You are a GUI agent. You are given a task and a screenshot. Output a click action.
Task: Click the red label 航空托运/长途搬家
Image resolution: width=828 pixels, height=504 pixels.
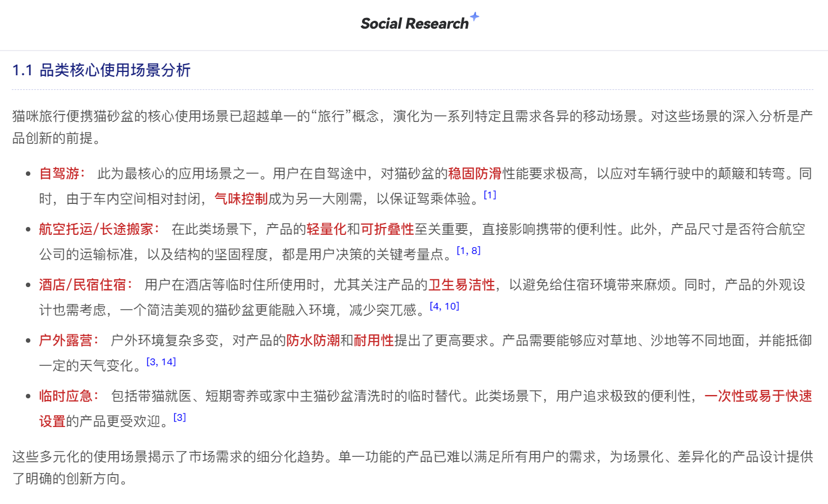coord(99,229)
